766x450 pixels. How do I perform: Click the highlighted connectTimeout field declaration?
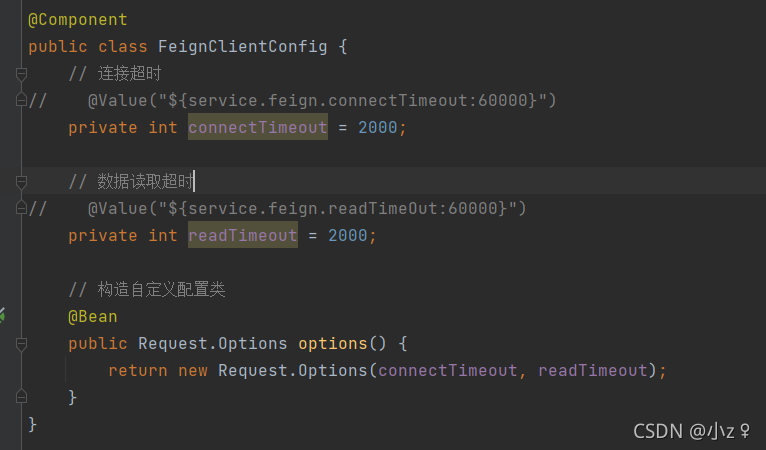[x=257, y=128]
